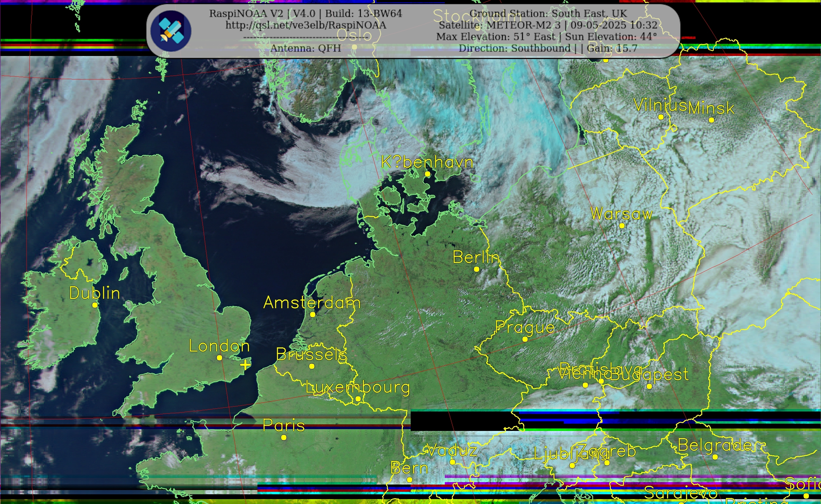Screen dimensions: 821x504
Task: Click the Amsterdam city dot marker
Action: pyautogui.click(x=313, y=314)
